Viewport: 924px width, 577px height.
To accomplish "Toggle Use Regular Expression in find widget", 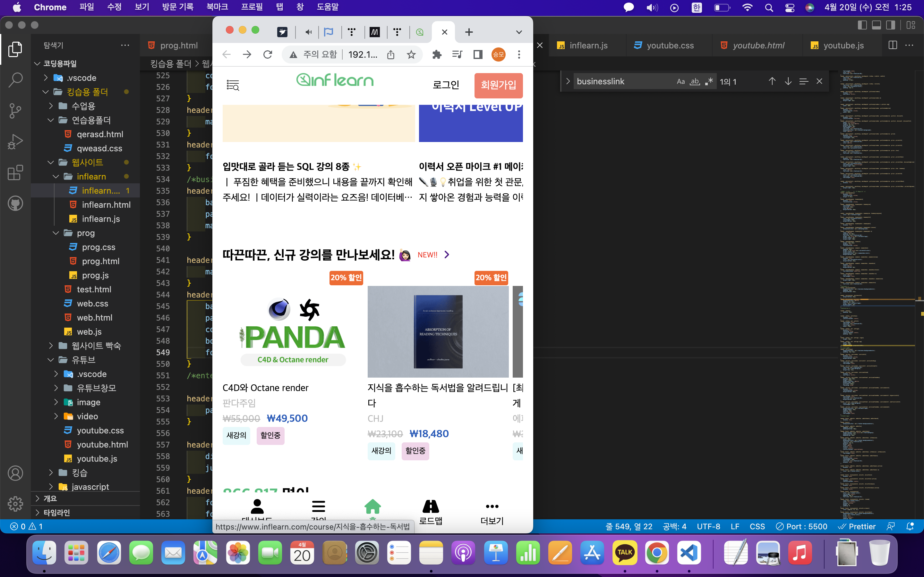I will (x=709, y=81).
